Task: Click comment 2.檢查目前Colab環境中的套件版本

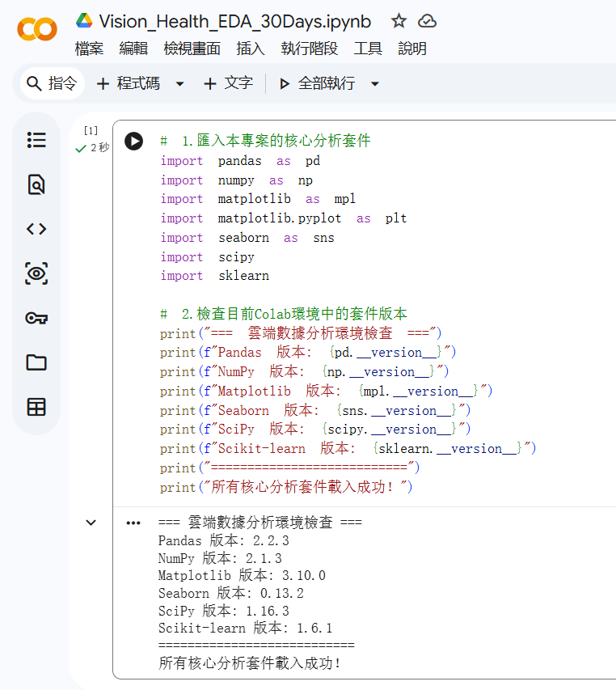Action: tap(284, 314)
